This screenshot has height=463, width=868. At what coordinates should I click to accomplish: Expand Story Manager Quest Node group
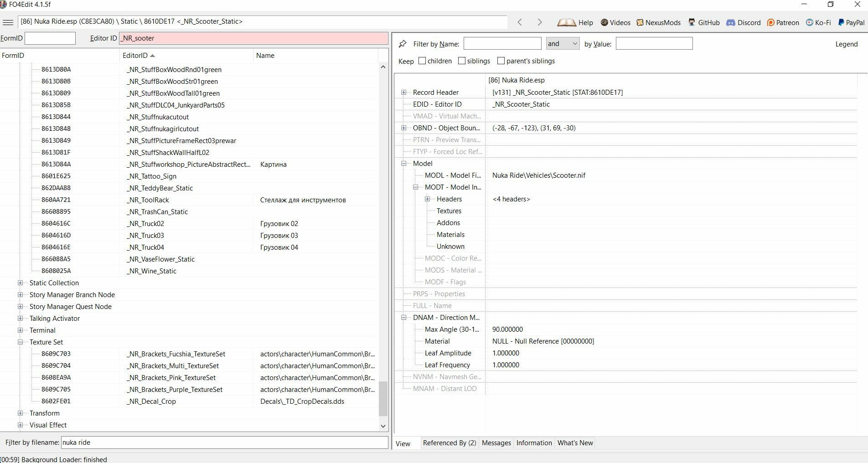click(20, 306)
